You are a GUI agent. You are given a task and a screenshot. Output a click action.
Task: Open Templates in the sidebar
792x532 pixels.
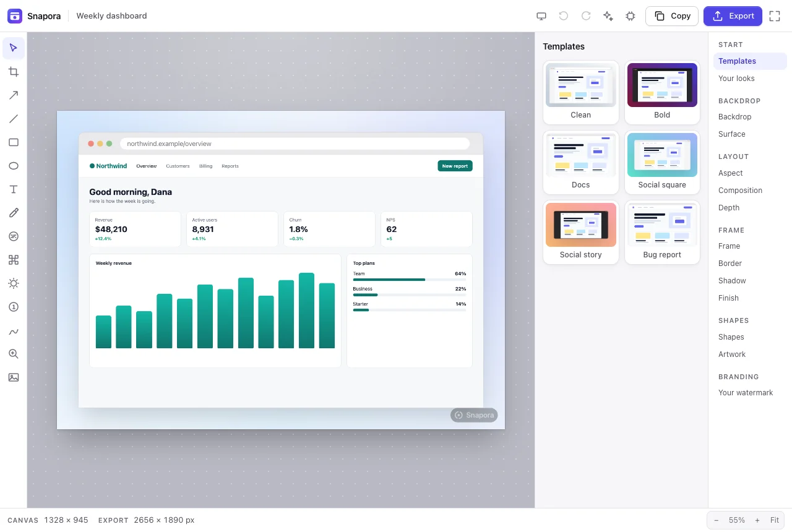click(x=750, y=61)
